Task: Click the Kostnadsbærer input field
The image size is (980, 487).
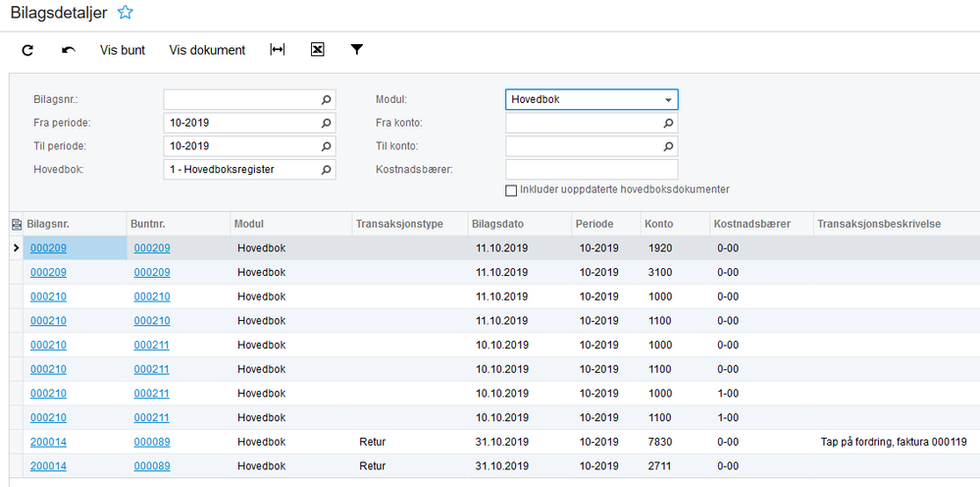Action: coord(592,170)
